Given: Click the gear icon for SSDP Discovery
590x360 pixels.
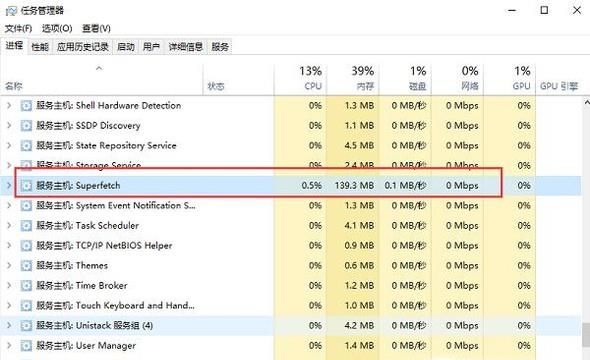Looking at the screenshot, I should coord(26,126).
